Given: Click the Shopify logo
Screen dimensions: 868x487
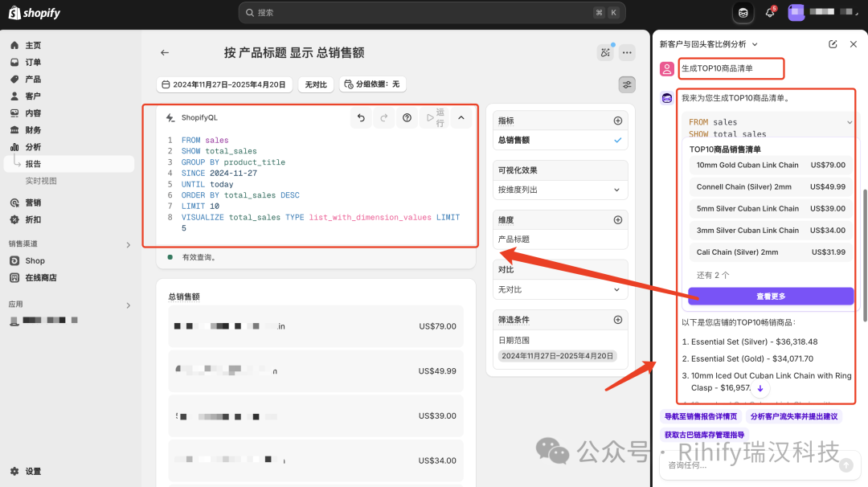Looking at the screenshot, I should [x=35, y=13].
